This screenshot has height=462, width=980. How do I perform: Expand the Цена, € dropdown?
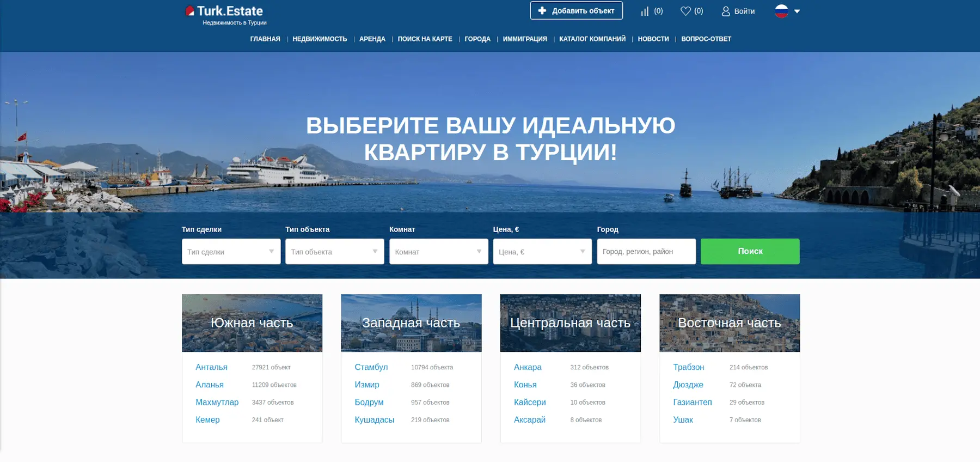tap(542, 252)
